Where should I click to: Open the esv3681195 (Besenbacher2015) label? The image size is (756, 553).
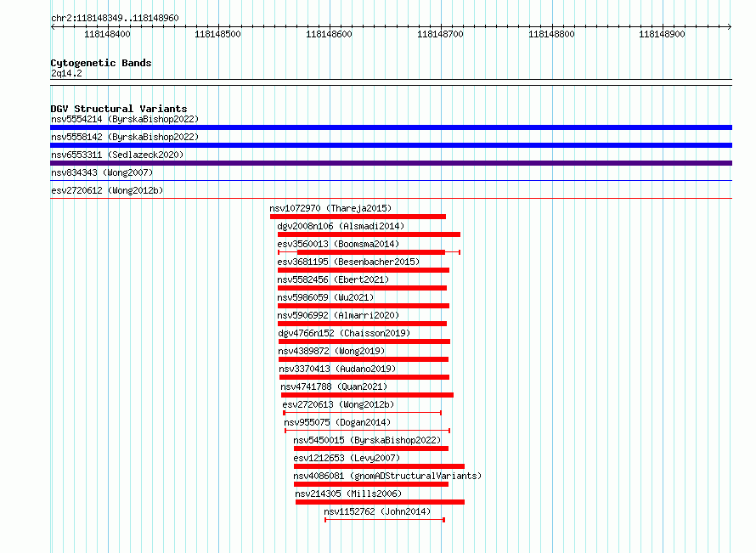coord(348,262)
